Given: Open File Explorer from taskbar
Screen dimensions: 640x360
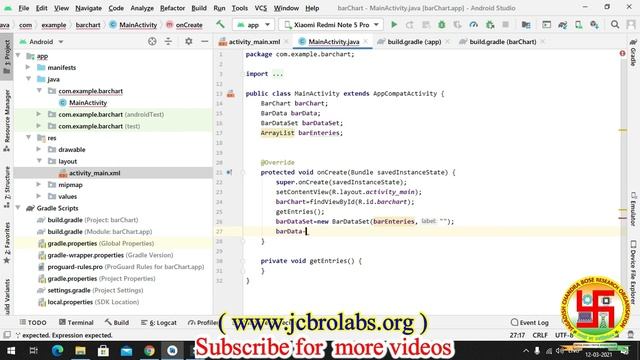Looking at the screenshot, I should click(x=80, y=351).
